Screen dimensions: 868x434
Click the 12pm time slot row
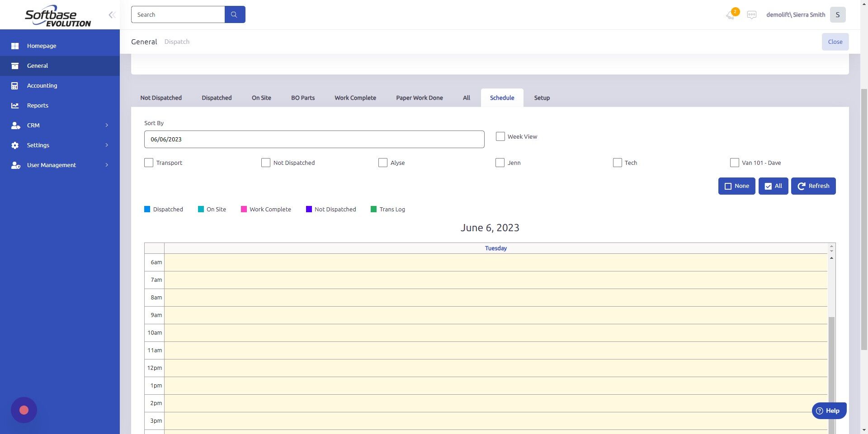pyautogui.click(x=495, y=368)
